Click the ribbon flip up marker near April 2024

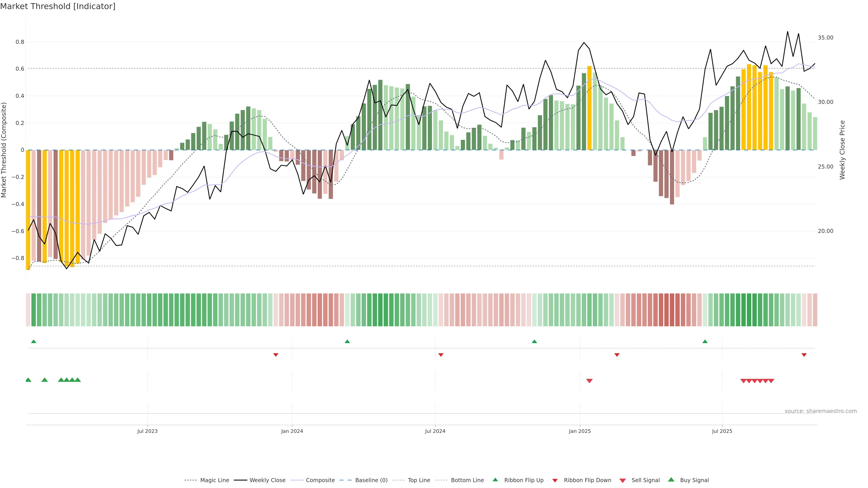coord(347,342)
